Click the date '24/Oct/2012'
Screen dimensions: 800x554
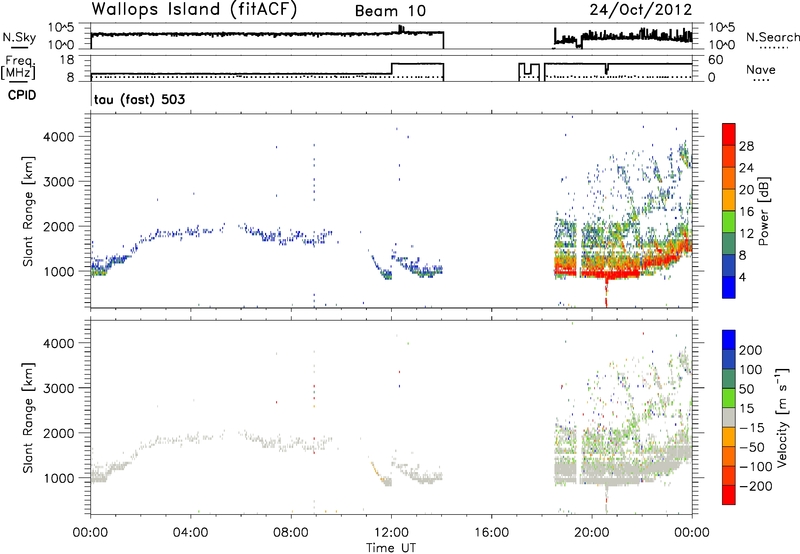pos(641,10)
